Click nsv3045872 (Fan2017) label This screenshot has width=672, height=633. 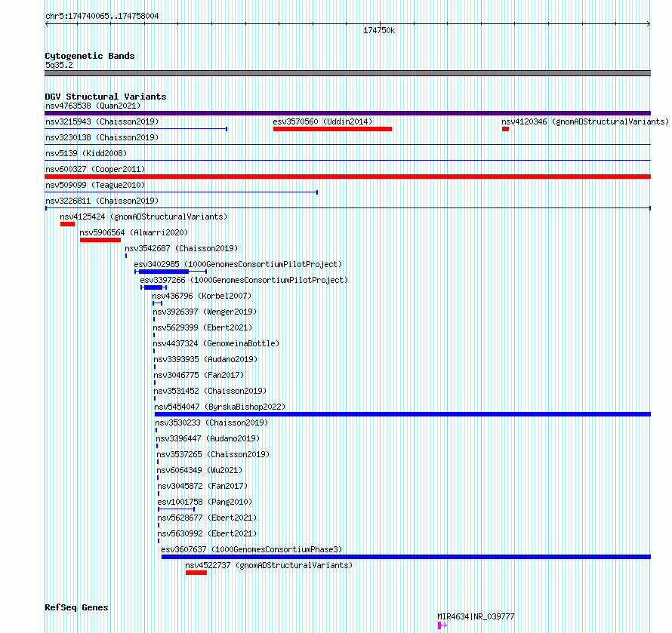202,486
